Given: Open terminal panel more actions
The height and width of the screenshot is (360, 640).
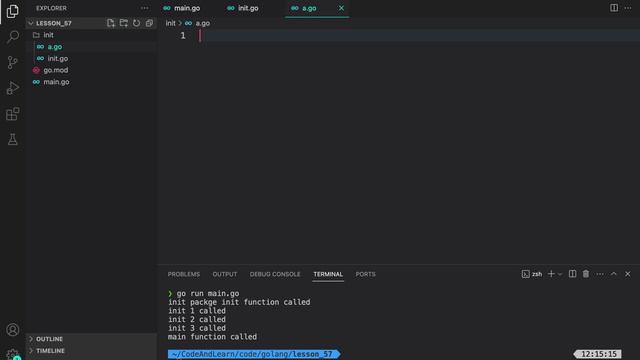Looking at the screenshot, I should tap(600, 274).
